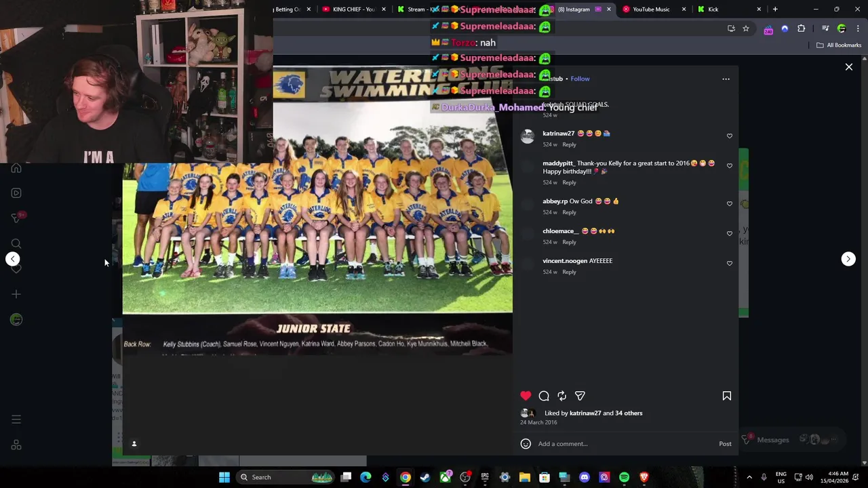Open volume control in system tray
868x488 pixels.
tap(809, 477)
